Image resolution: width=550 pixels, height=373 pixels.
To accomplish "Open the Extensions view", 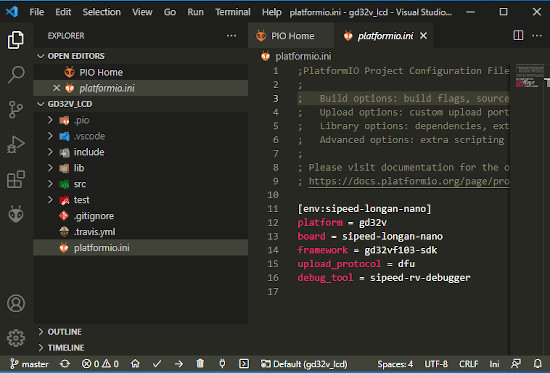I will pyautogui.click(x=16, y=179).
